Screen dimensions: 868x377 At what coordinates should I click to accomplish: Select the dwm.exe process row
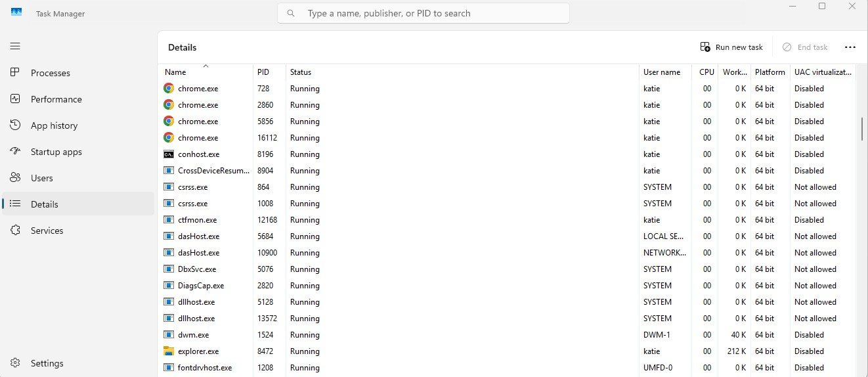394,335
